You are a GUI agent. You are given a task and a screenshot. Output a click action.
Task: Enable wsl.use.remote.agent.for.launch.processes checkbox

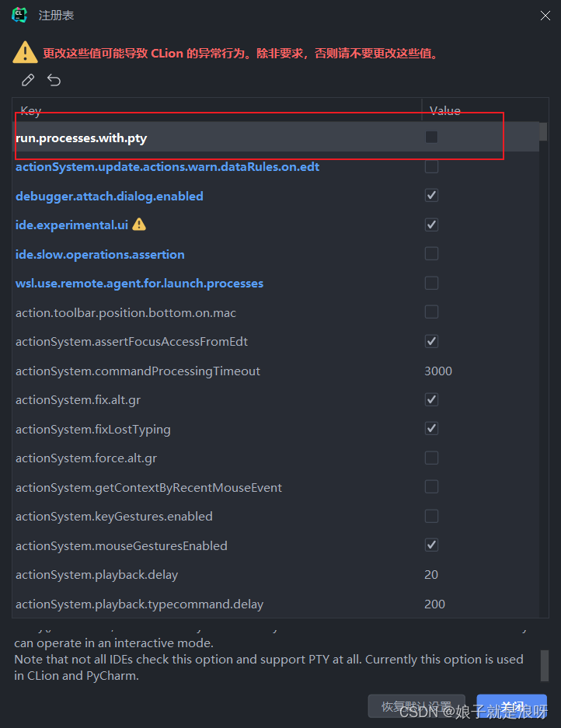431,283
